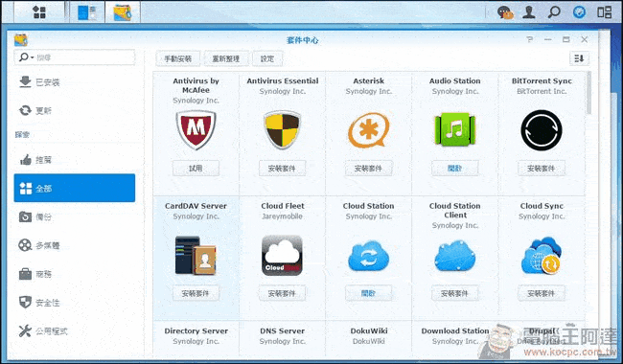The image size is (623, 364).
Task: Try Antivirus by McAfee (試用)
Action: click(196, 169)
